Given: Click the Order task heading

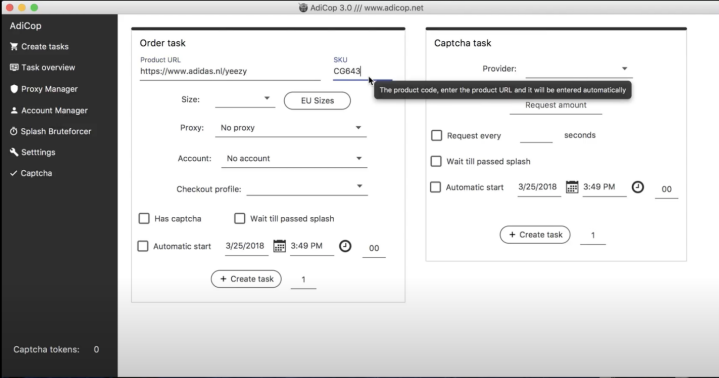Looking at the screenshot, I should [162, 43].
